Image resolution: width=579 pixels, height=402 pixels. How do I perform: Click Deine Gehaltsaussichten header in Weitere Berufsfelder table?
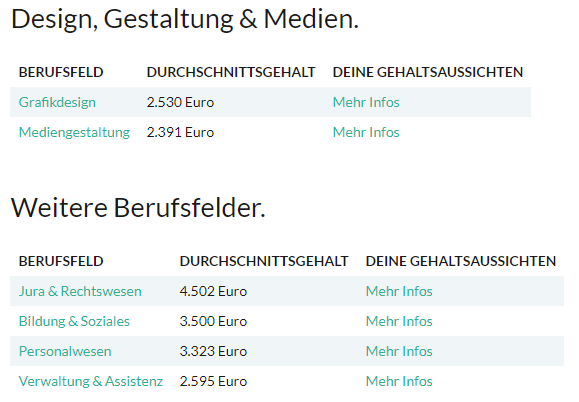(x=461, y=261)
